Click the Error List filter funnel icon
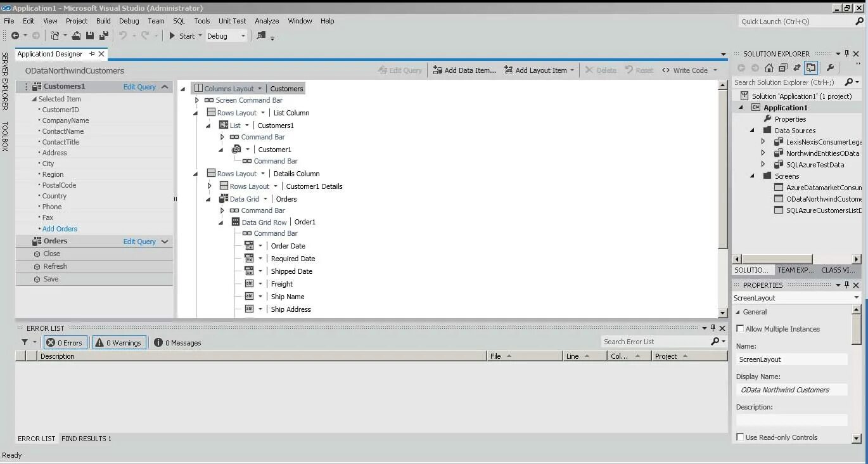Image resolution: width=868 pixels, height=464 pixels. tap(25, 342)
